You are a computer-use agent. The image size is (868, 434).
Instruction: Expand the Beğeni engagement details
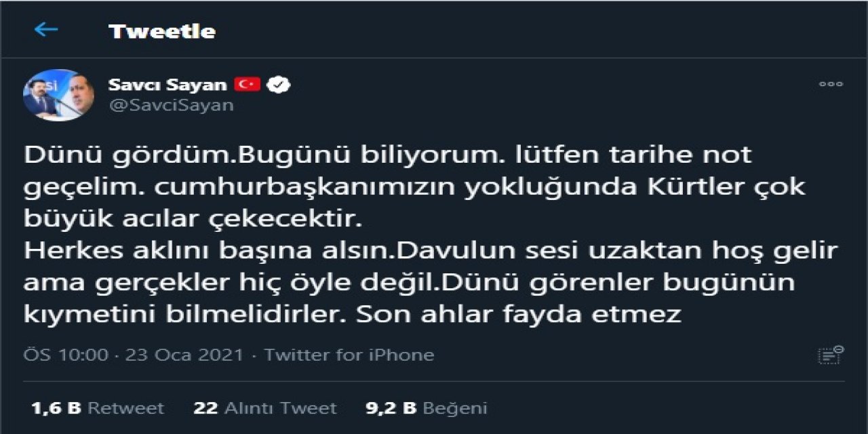(427, 408)
